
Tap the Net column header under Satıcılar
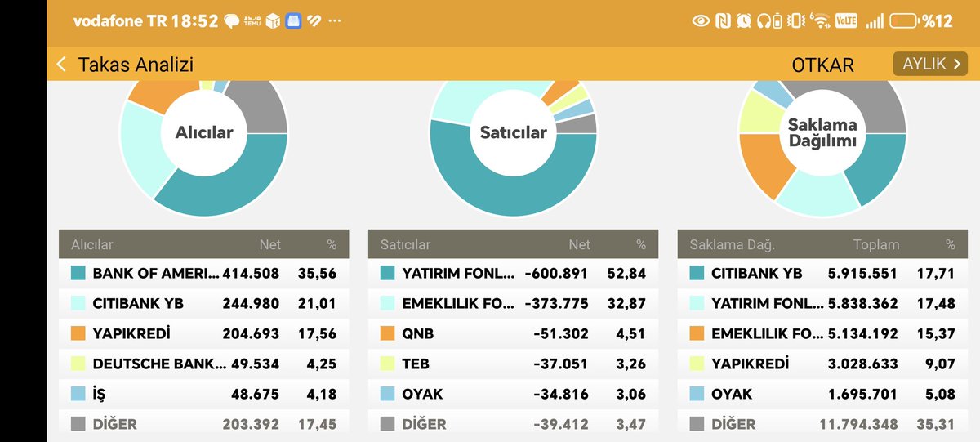click(x=580, y=244)
